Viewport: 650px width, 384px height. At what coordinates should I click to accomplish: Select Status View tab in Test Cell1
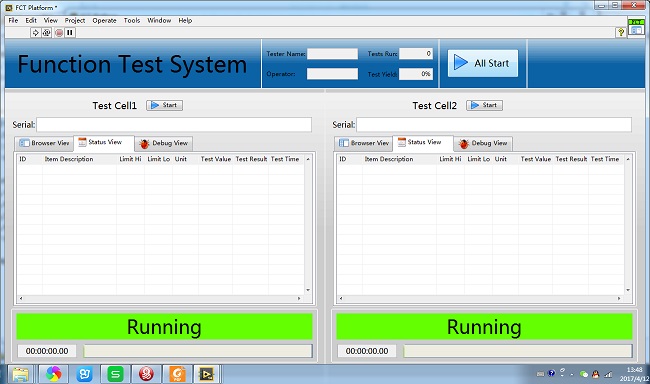104,143
